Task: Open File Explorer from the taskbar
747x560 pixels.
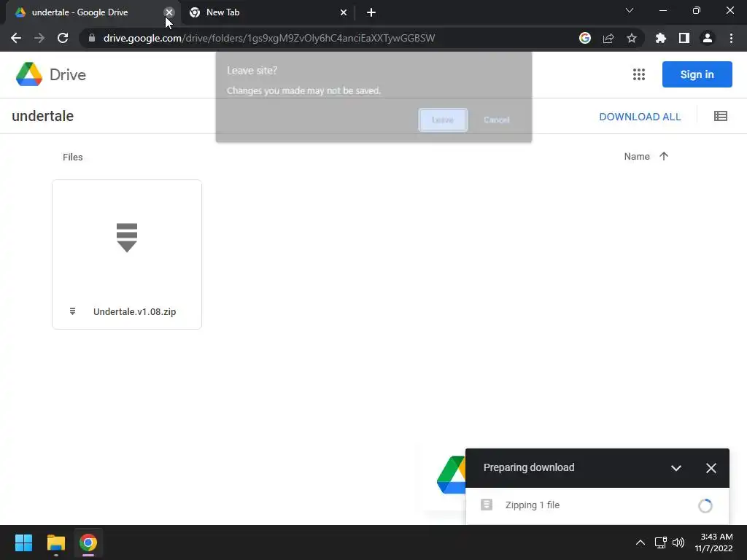Action: click(x=55, y=542)
